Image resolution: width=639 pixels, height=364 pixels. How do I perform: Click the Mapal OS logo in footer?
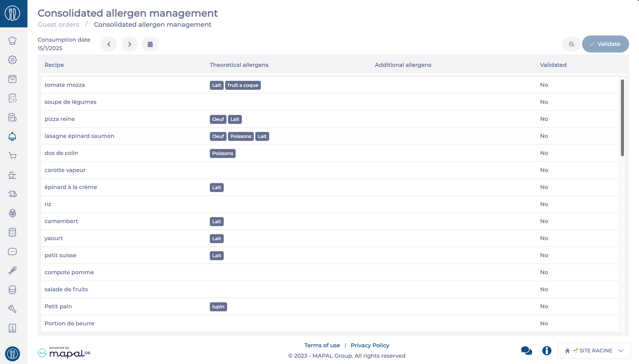click(64, 352)
